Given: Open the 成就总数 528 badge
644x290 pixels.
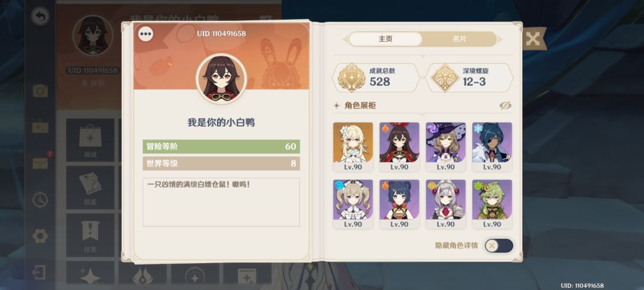Looking at the screenshot, I should click(376, 78).
